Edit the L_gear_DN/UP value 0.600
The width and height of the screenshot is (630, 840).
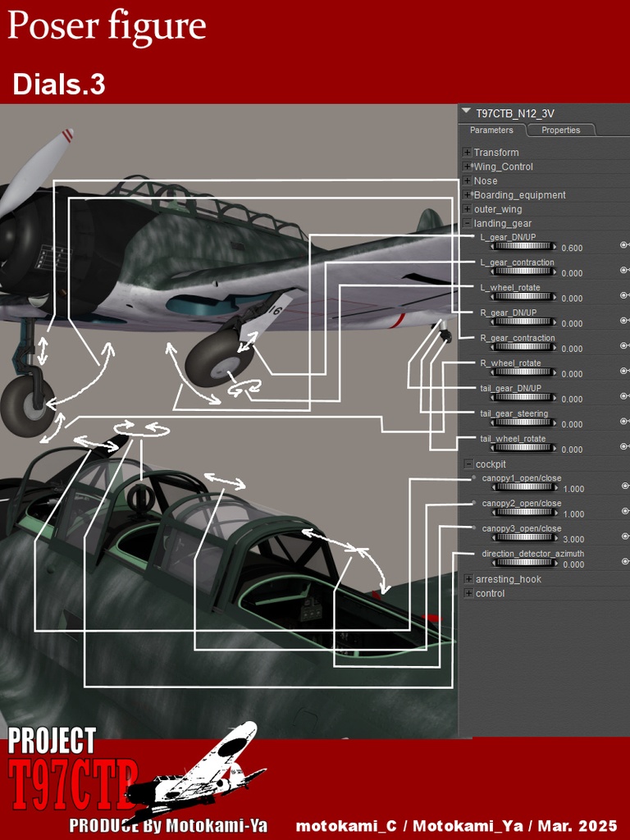click(x=572, y=249)
